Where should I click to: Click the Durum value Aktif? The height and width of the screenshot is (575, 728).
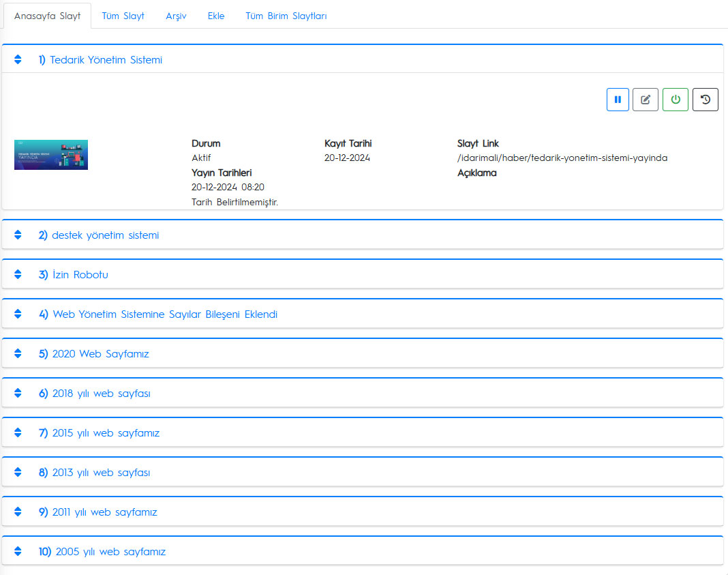click(201, 158)
